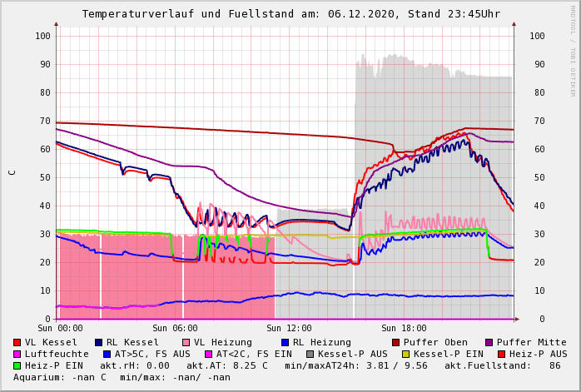This screenshot has width=581, height=392.
Task: Click the pink VL Heizung legend swatch
Action: 186,342
